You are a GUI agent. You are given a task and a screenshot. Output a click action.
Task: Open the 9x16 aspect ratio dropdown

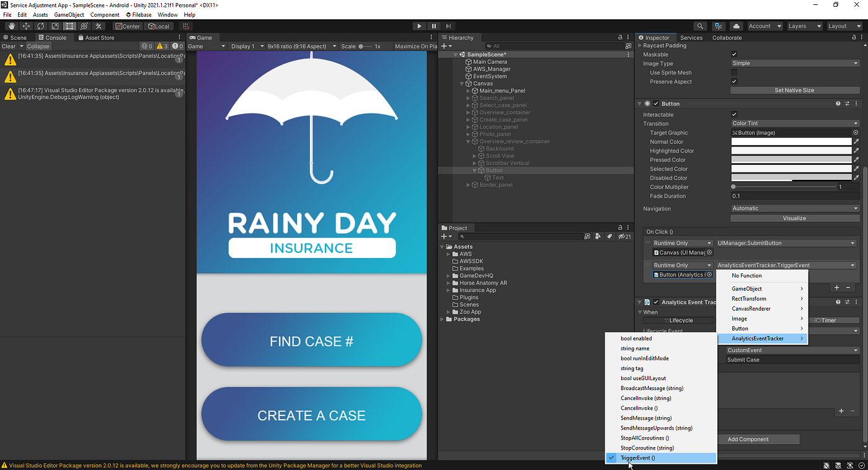(x=301, y=47)
